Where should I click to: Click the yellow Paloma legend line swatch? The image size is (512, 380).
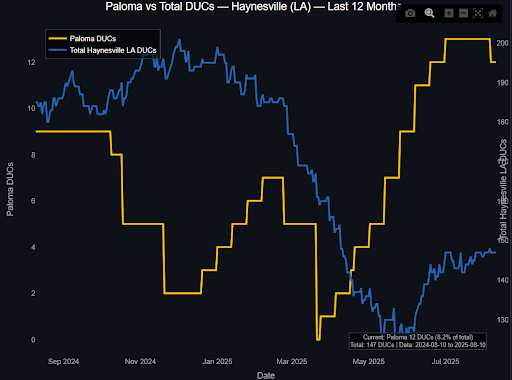tap(57, 39)
